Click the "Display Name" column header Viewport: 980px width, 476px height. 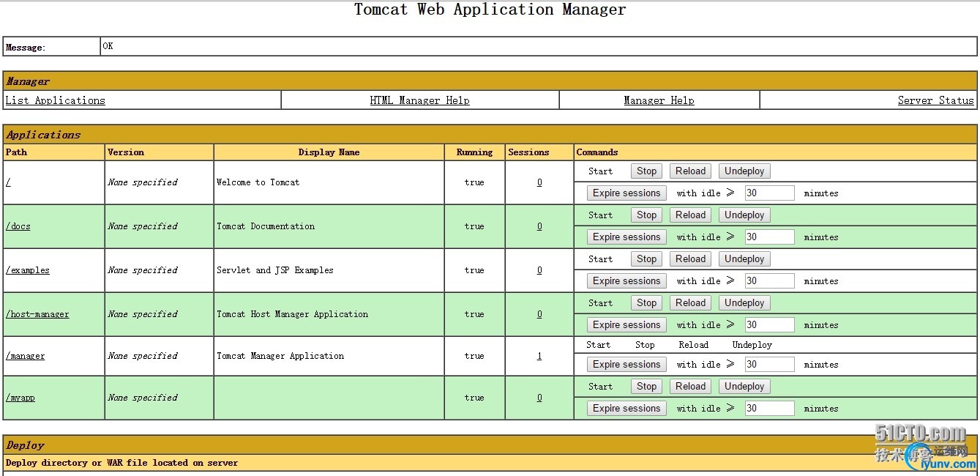click(x=329, y=152)
